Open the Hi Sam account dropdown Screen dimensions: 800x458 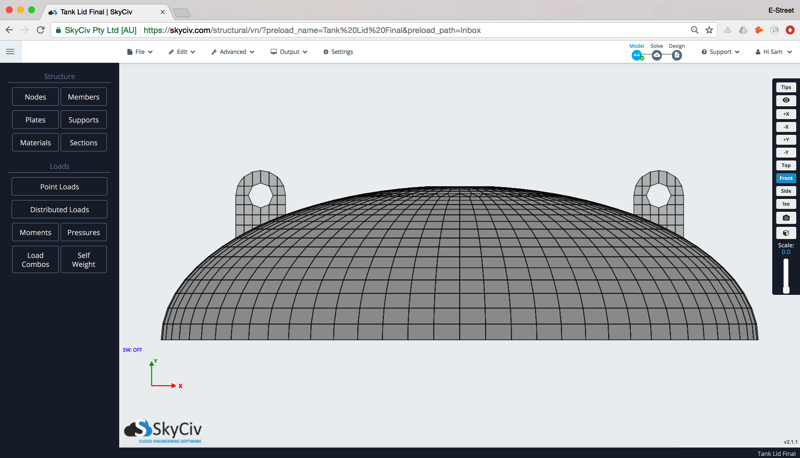pyautogui.click(x=773, y=52)
